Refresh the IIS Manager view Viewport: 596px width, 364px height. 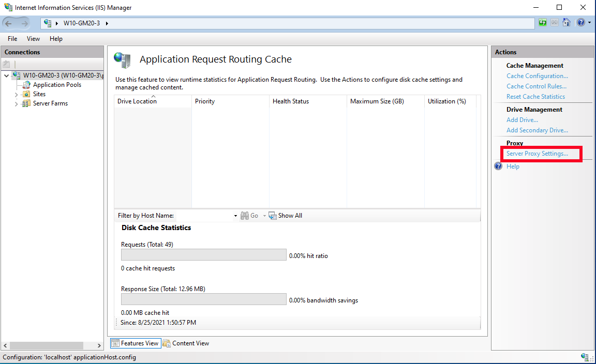point(542,23)
